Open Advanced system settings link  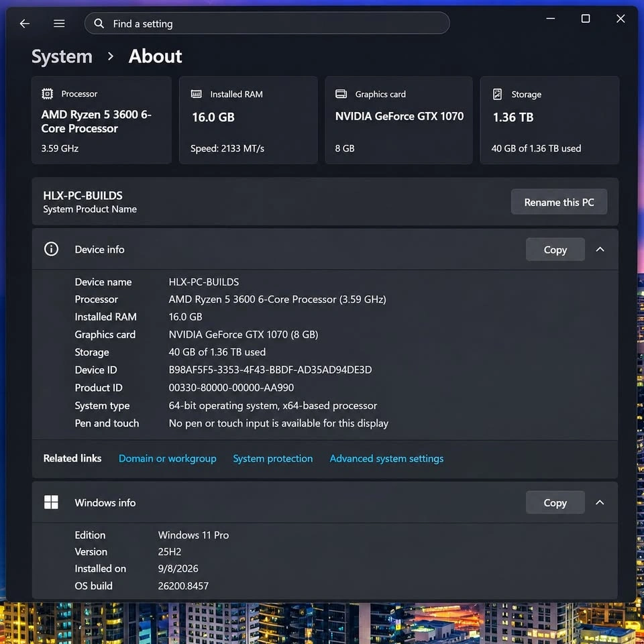(x=386, y=458)
